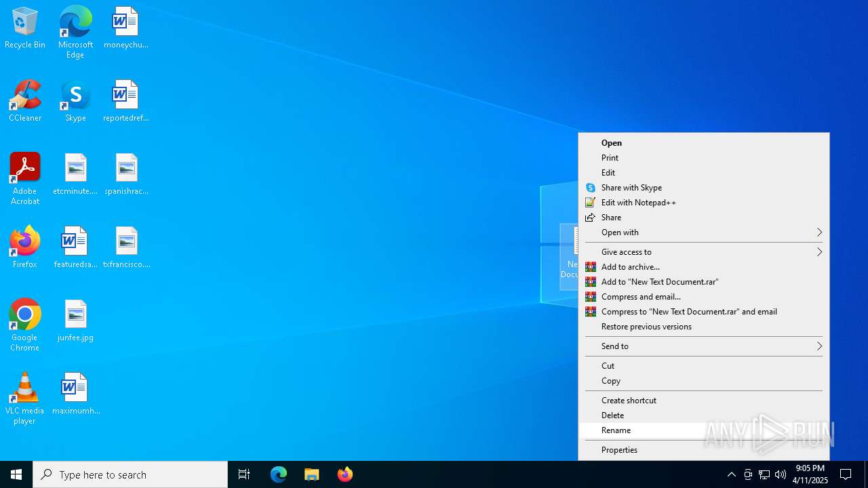Select the featuredsa Word document icon
The height and width of the screenshot is (488, 868).
coord(75,248)
